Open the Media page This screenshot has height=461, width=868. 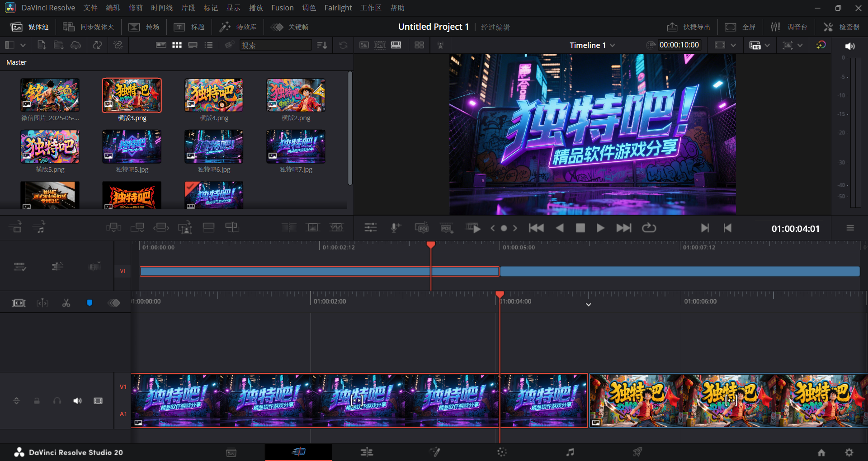click(x=231, y=452)
